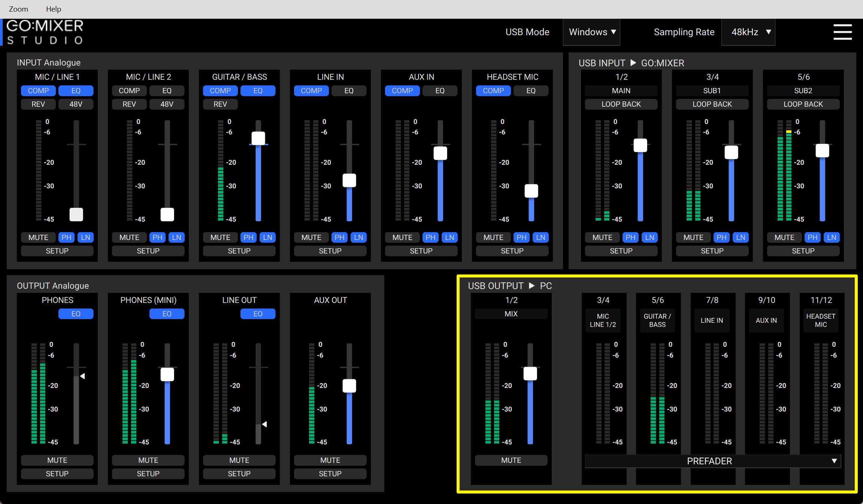Click the AUX OUT fader handle
863x504 pixels.
pyautogui.click(x=349, y=386)
